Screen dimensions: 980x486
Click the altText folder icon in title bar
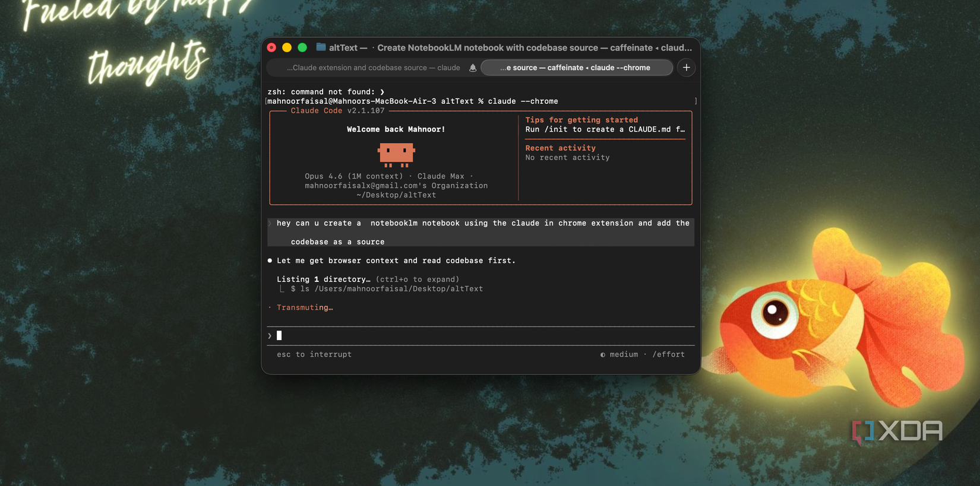point(321,47)
